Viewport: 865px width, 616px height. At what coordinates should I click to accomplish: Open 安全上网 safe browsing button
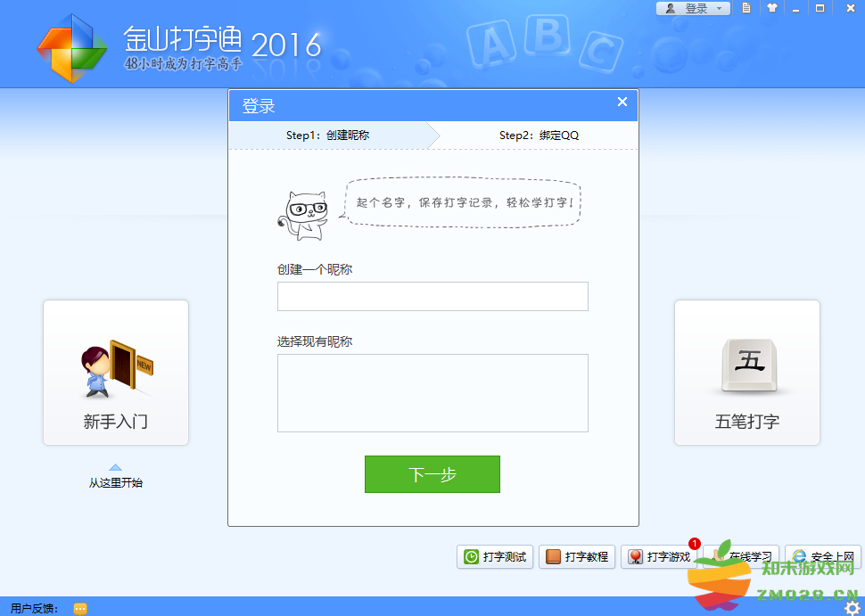(x=823, y=557)
